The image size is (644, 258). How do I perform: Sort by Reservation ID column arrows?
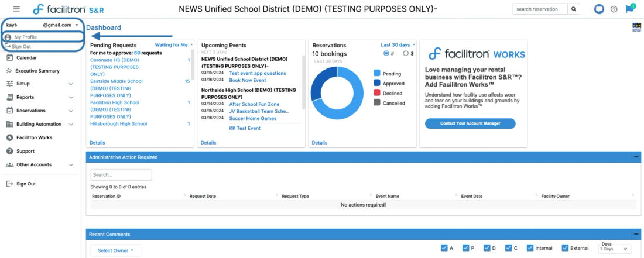[184, 195]
